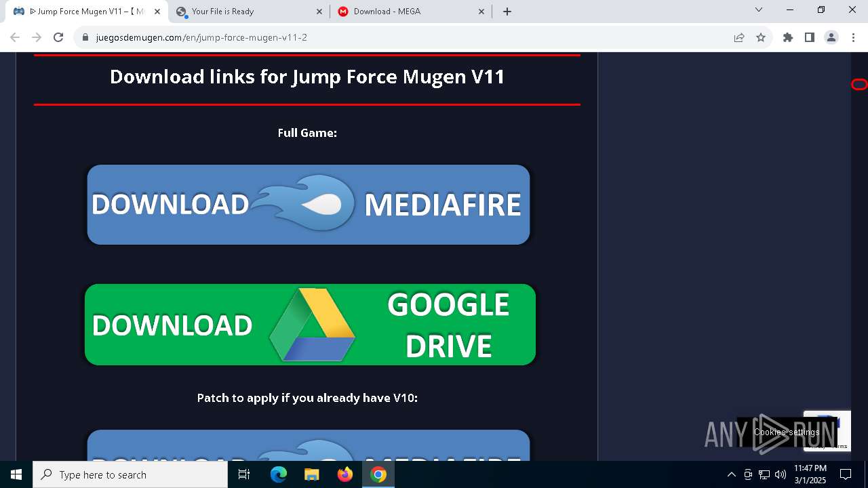View site information lock icon
Viewport: 868px width, 488px height.
(85, 37)
